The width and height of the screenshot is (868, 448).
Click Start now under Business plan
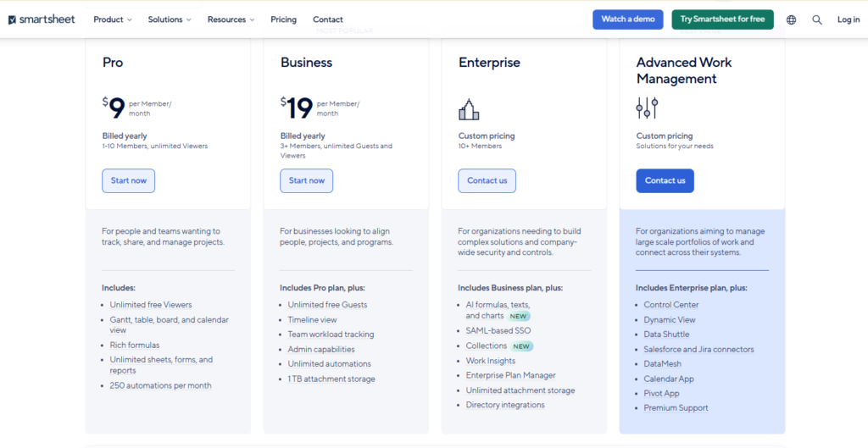pyautogui.click(x=307, y=181)
